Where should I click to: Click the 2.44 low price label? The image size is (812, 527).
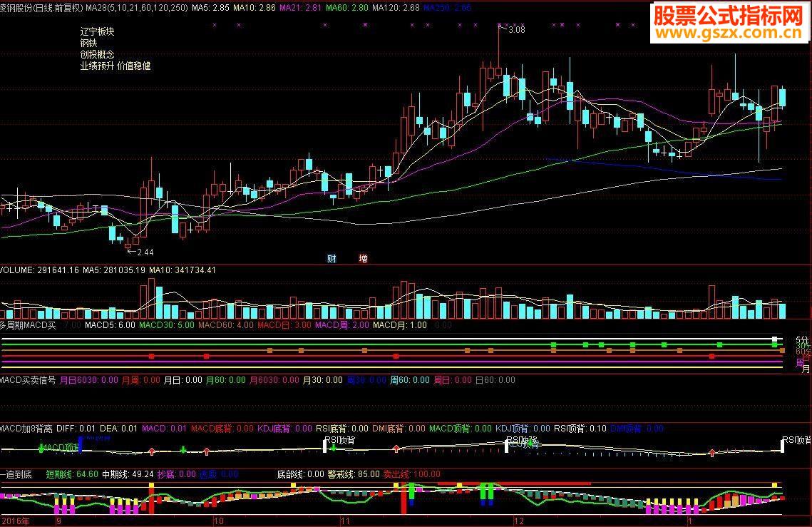click(145, 252)
